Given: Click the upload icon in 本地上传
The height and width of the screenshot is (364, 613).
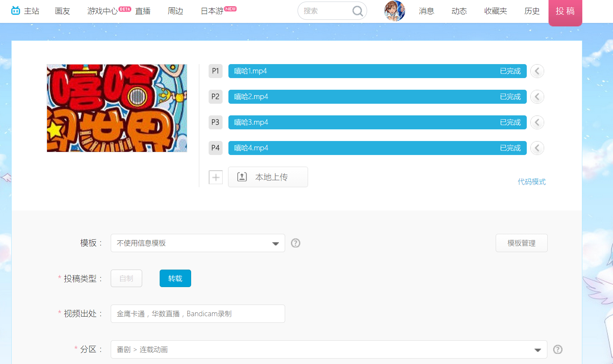Looking at the screenshot, I should [242, 177].
